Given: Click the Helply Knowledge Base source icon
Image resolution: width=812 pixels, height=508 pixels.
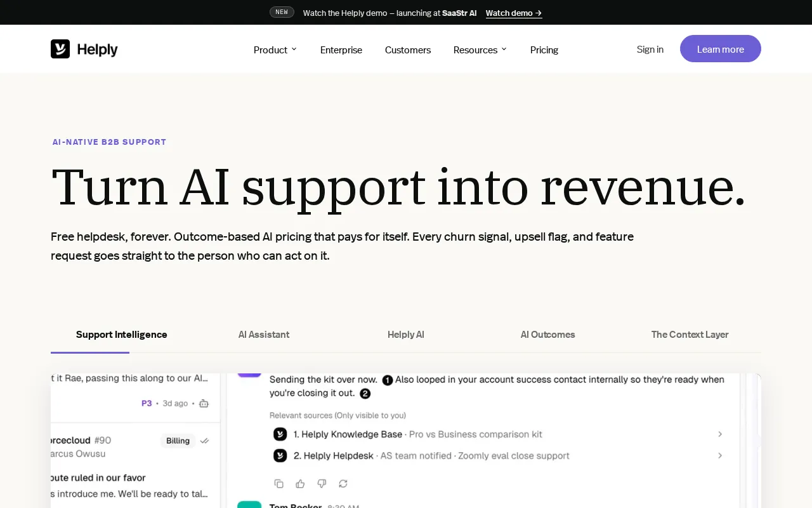Looking at the screenshot, I should [x=280, y=434].
